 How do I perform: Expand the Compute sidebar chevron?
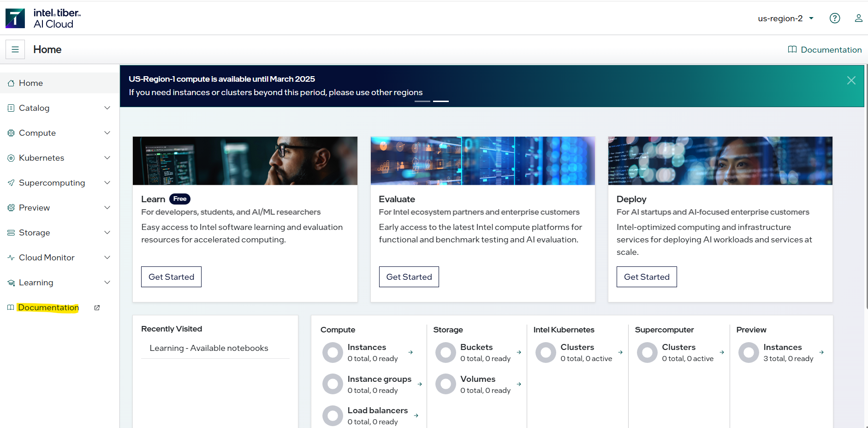pyautogui.click(x=107, y=133)
